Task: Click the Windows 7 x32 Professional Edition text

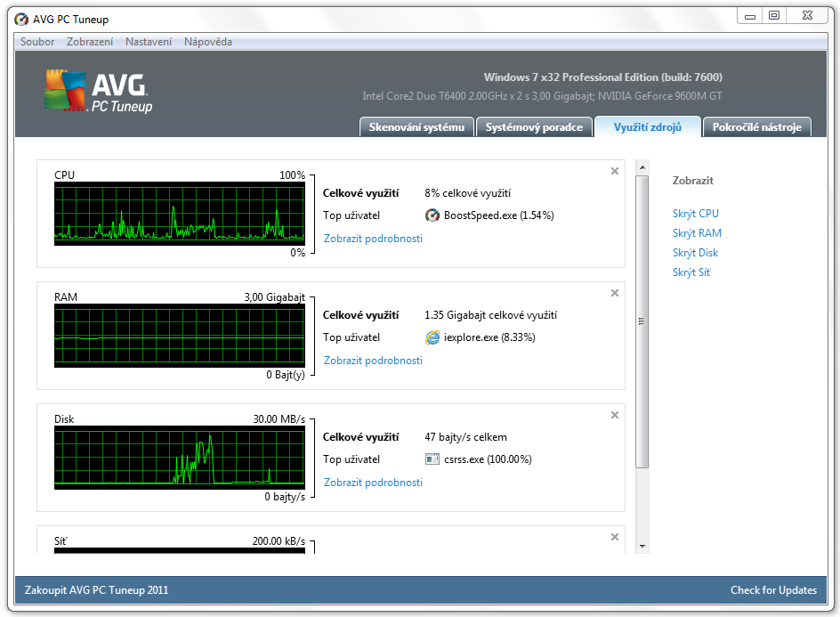Action: (603, 77)
